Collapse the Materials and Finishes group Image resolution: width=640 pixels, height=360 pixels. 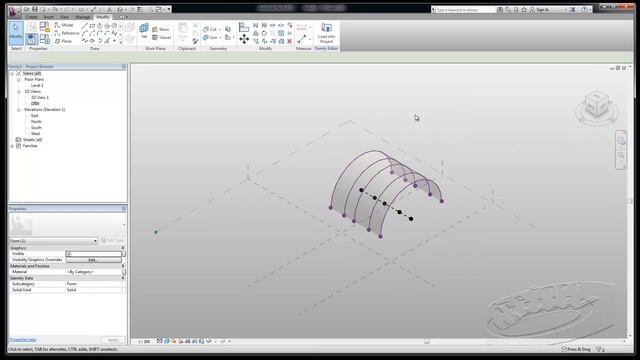122,266
